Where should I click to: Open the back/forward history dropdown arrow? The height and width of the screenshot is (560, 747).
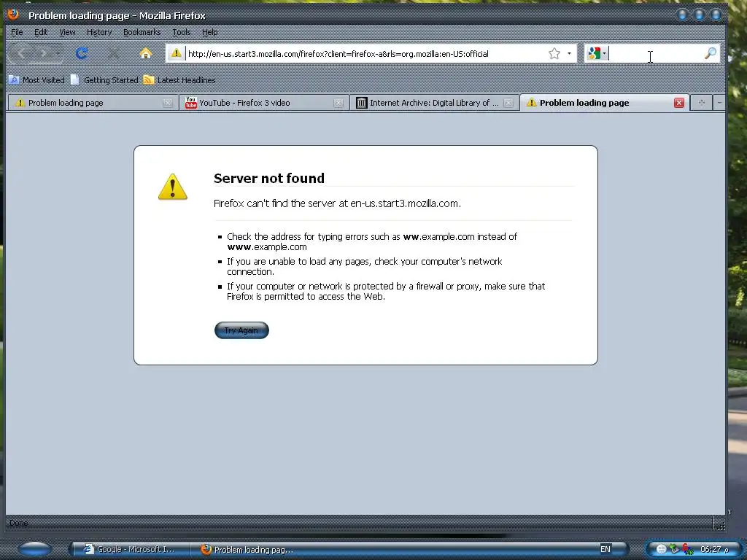point(58,52)
